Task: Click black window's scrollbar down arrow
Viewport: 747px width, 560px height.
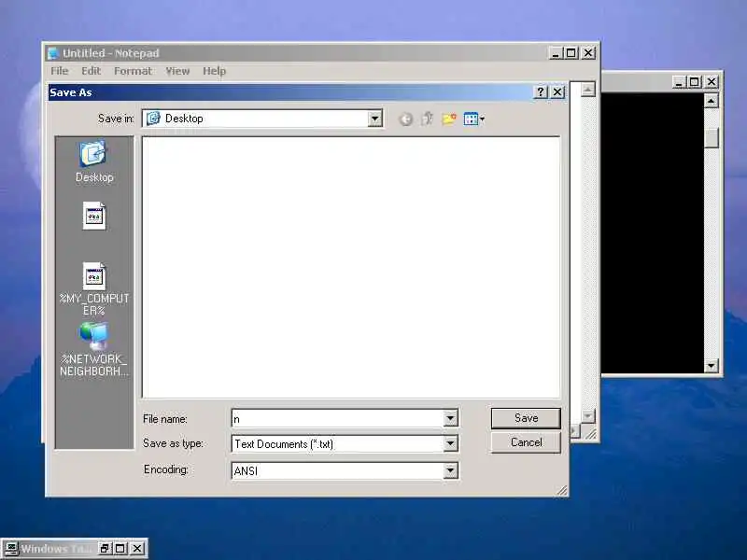Action: [x=711, y=366]
